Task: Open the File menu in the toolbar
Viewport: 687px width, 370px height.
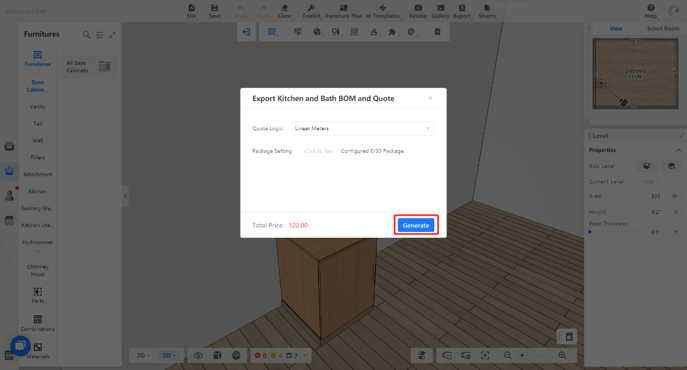Action: [x=191, y=11]
